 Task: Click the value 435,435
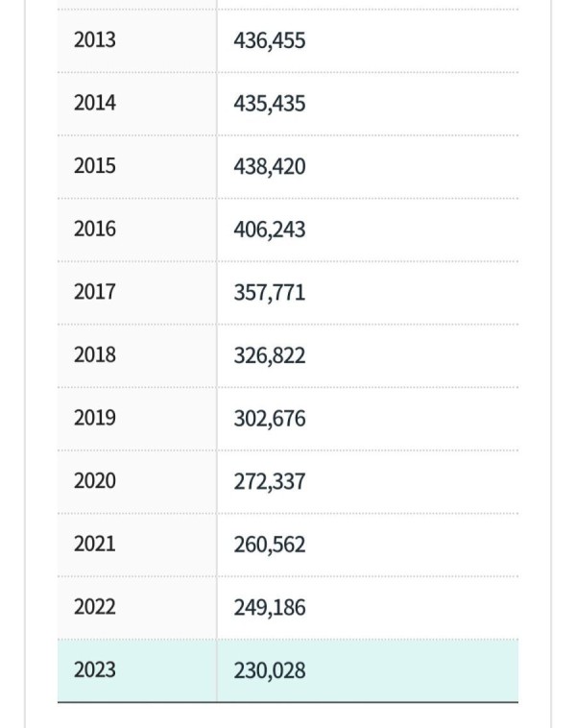pos(270,104)
